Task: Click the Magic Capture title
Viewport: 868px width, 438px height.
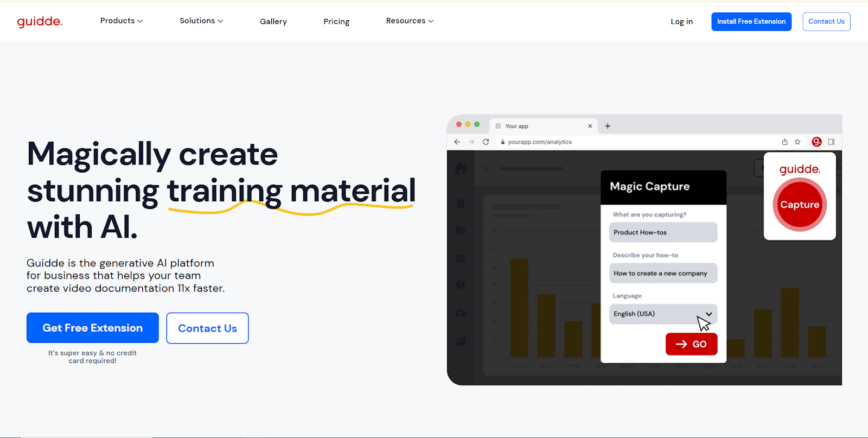Action: click(650, 187)
